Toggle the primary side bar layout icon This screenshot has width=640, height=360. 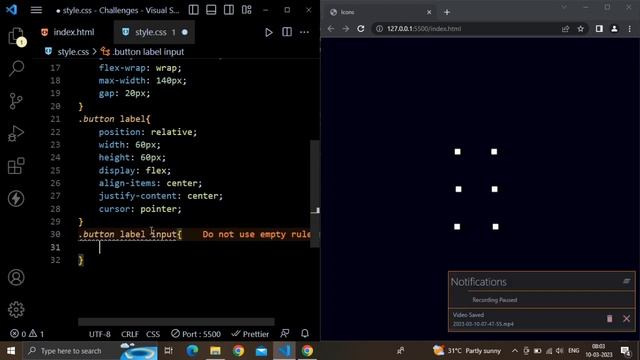193,10
